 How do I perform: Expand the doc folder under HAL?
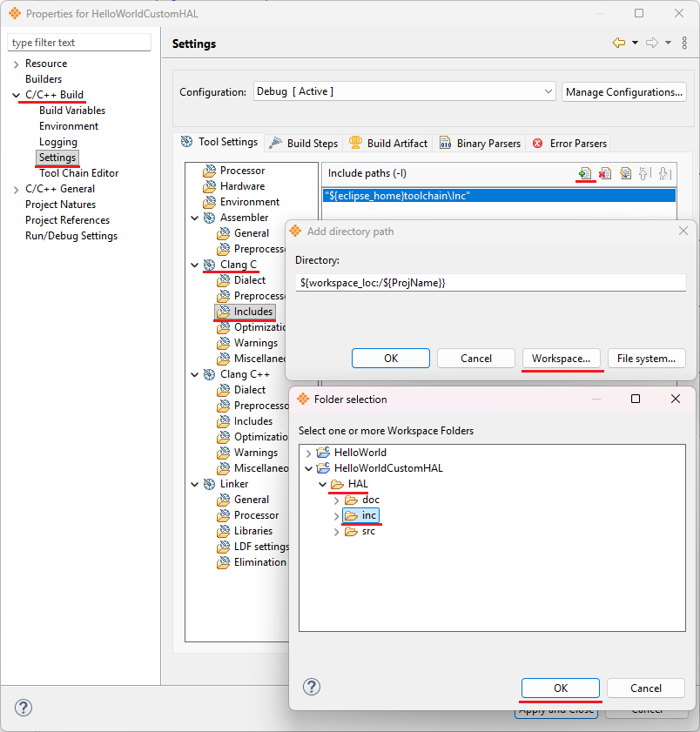click(x=337, y=500)
